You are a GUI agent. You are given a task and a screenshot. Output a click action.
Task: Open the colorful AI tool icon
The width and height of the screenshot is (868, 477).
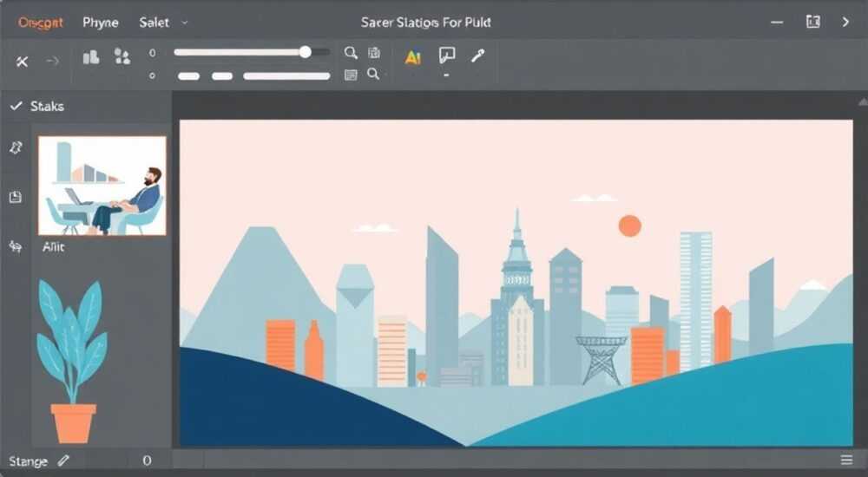coord(413,57)
